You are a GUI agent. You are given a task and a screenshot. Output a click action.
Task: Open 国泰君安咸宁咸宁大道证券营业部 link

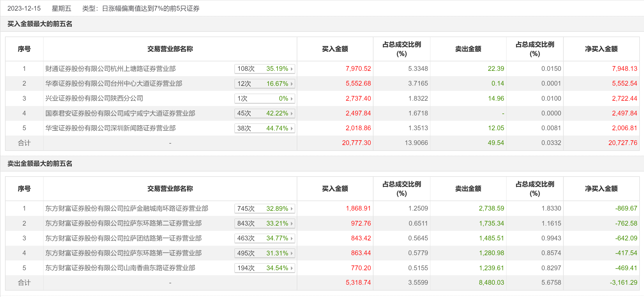(x=120, y=113)
